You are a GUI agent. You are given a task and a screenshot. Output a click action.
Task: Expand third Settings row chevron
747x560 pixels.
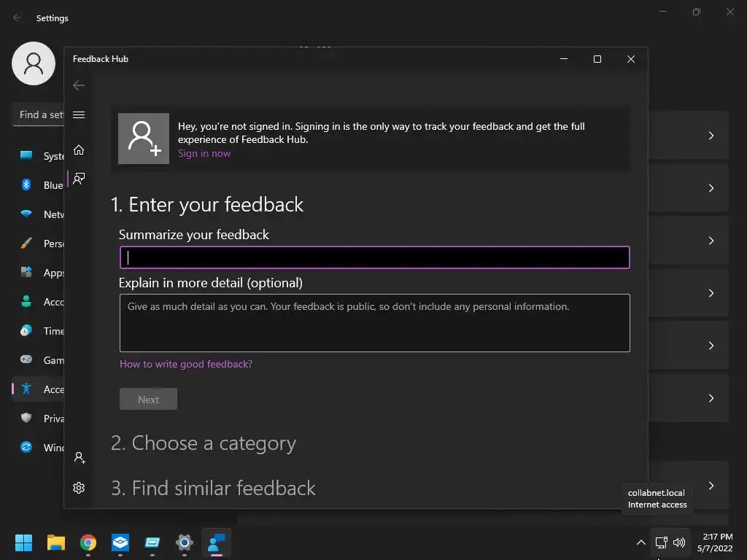[711, 241]
